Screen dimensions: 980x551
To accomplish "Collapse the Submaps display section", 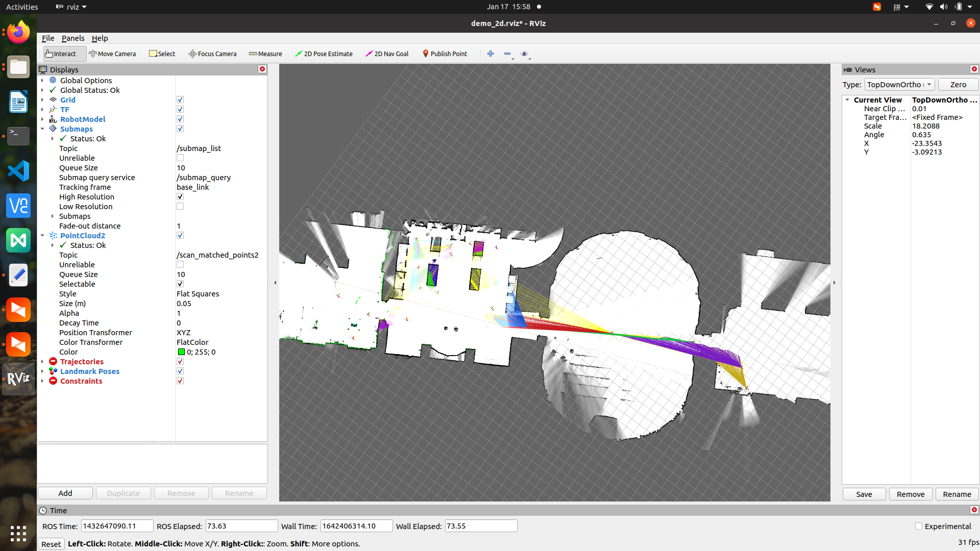I will click(42, 129).
